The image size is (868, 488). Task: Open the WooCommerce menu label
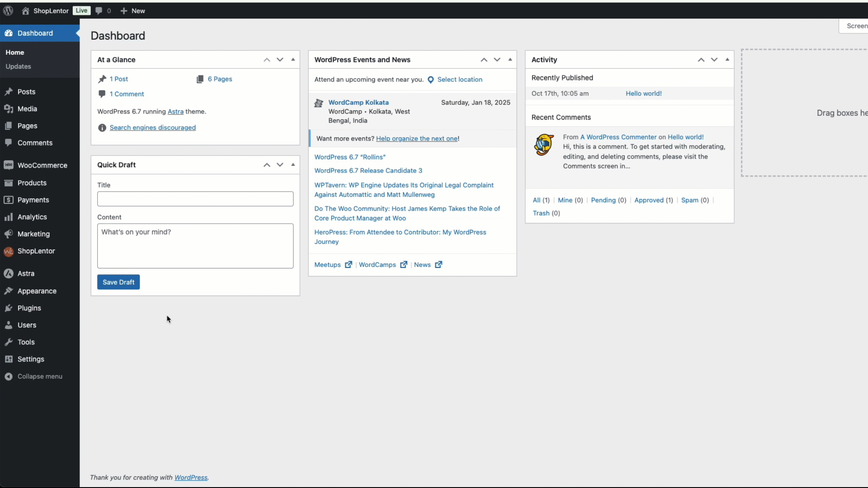(x=42, y=165)
